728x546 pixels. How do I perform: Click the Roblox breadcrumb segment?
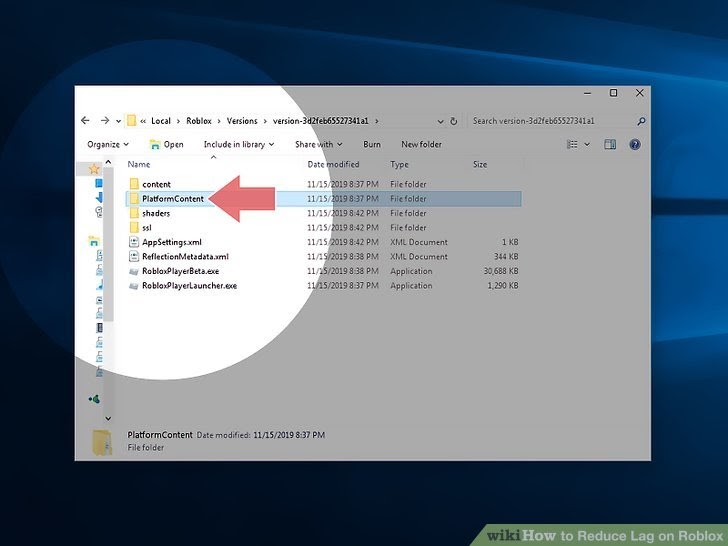point(199,121)
